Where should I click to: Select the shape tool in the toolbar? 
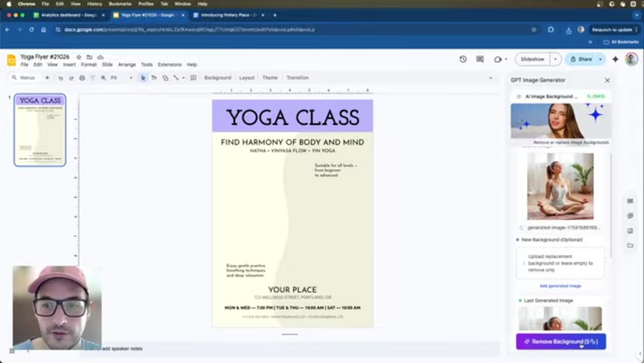coord(165,78)
